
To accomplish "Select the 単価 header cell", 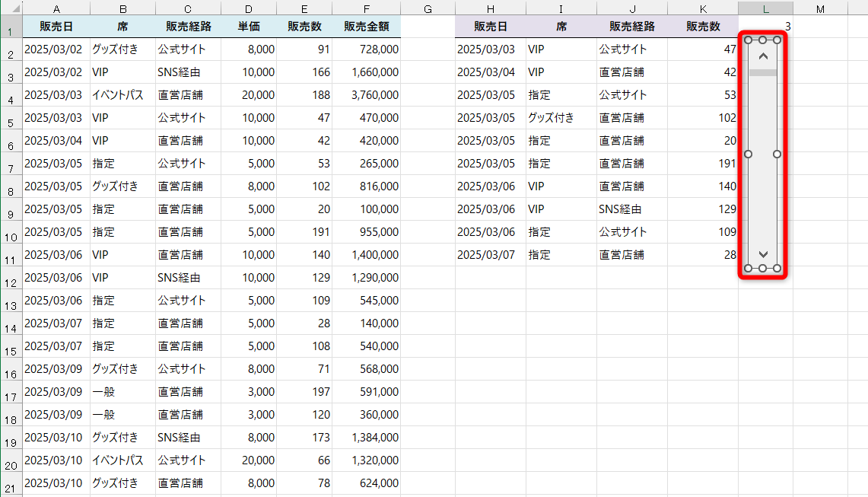I will [248, 25].
